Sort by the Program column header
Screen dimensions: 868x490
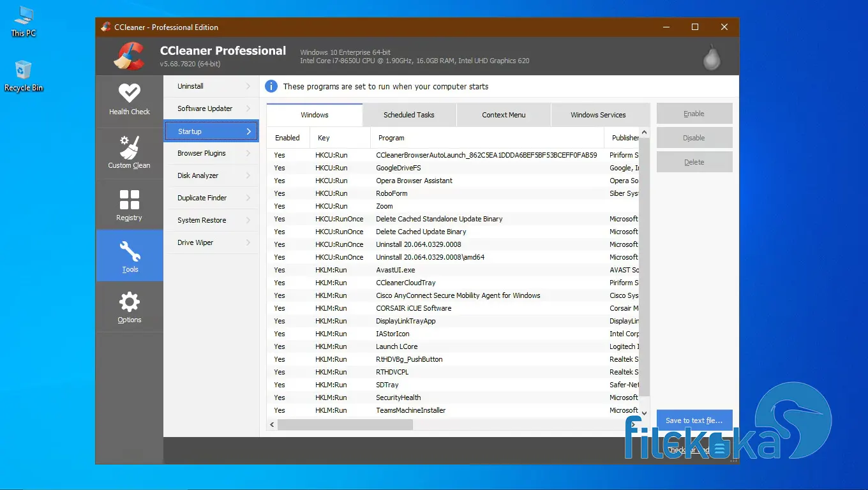[487, 138]
